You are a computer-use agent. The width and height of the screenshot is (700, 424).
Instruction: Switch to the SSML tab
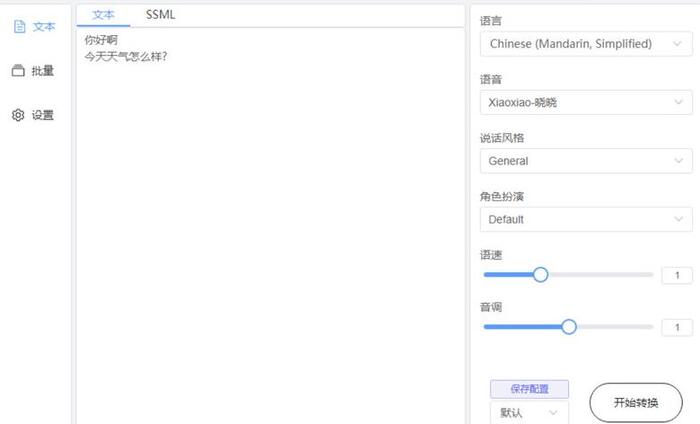click(x=160, y=15)
